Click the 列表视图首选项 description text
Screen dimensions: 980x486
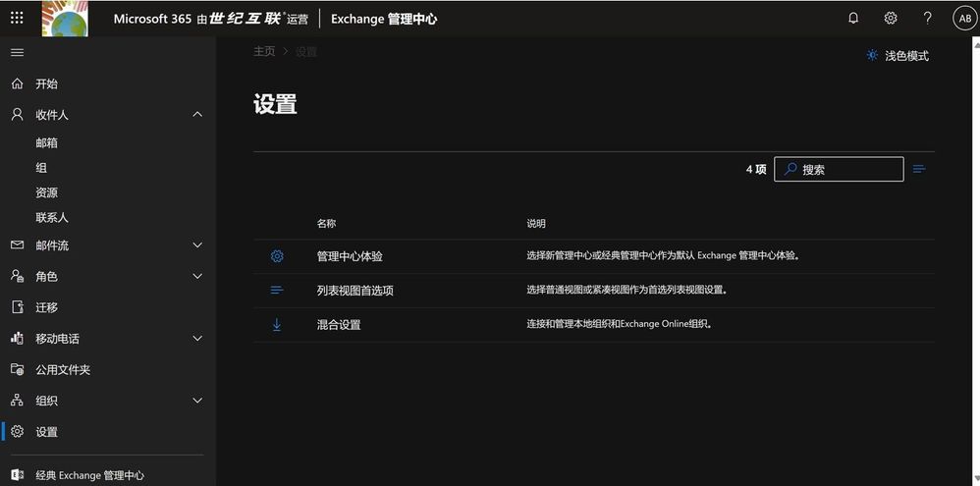(x=626, y=290)
